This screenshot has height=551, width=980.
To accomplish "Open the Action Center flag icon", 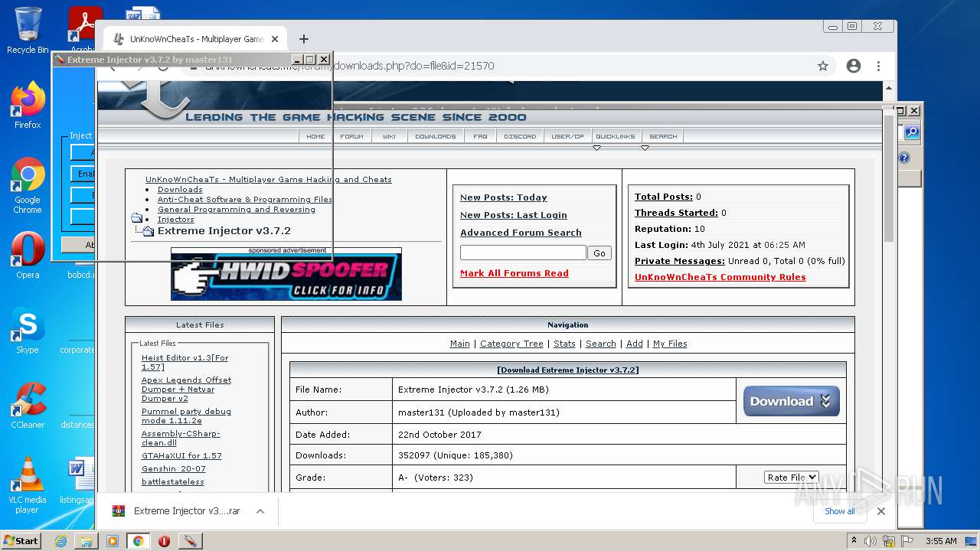I will tap(907, 541).
